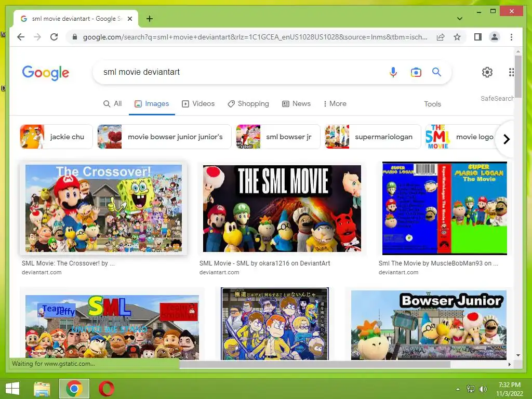Viewport: 532px width, 399px height.
Task: Open Sml The Movie by MuscleBobMan93 link
Action: (438, 263)
